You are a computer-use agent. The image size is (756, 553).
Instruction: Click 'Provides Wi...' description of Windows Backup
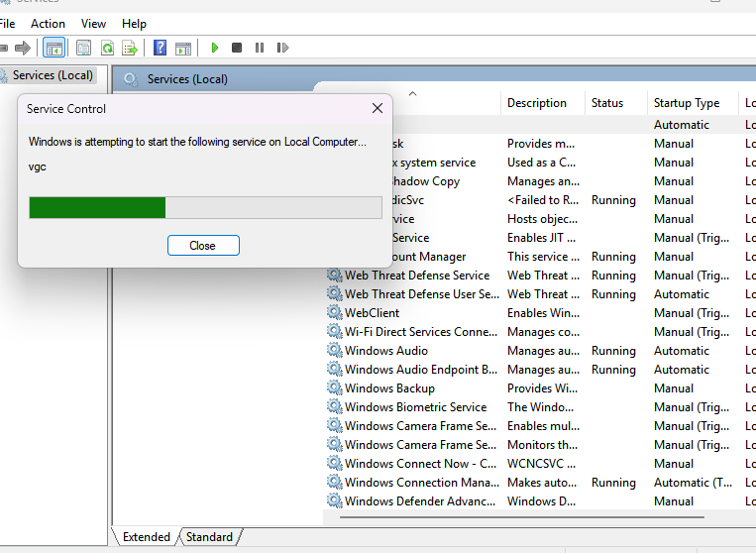coord(542,388)
